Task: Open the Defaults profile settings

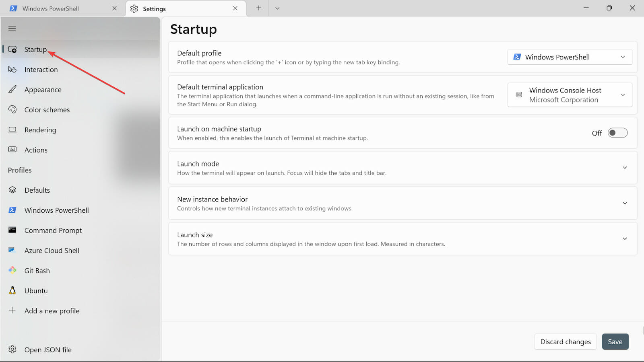Action: point(80,190)
